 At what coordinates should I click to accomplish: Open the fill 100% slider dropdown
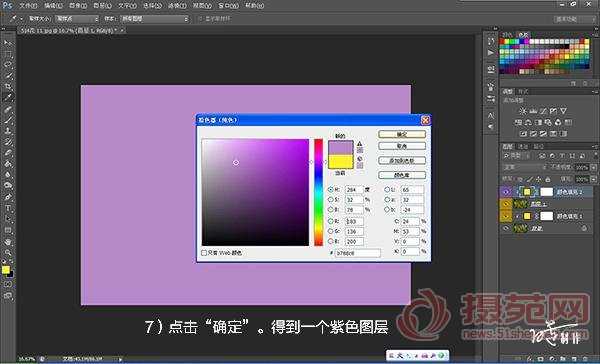593,179
